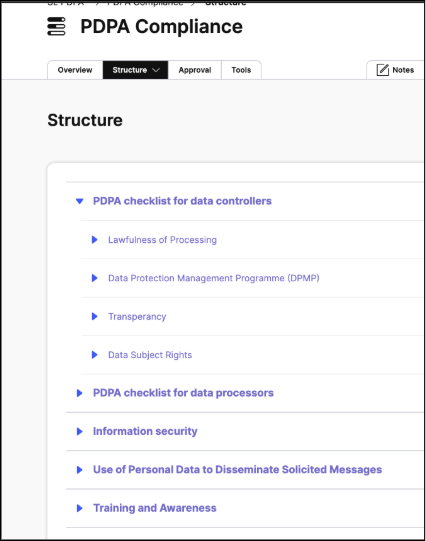426x541 pixels.
Task: Open Data Subject Rights link
Action: point(150,355)
